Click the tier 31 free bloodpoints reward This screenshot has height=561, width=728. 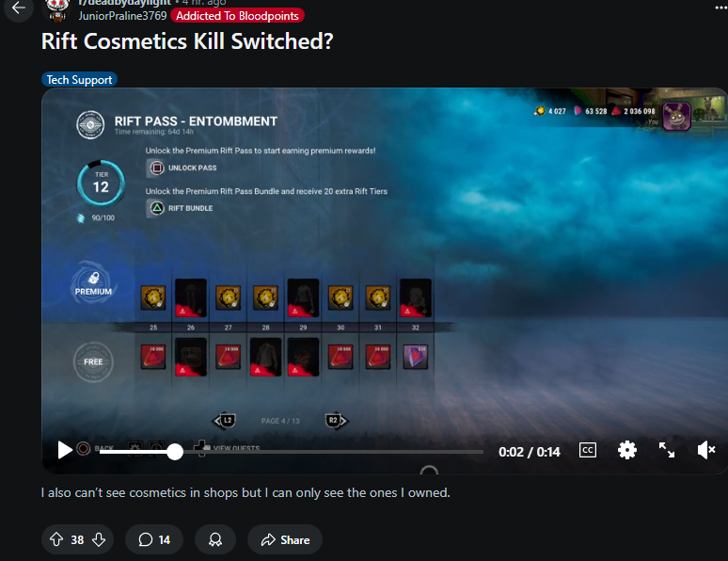(x=378, y=357)
